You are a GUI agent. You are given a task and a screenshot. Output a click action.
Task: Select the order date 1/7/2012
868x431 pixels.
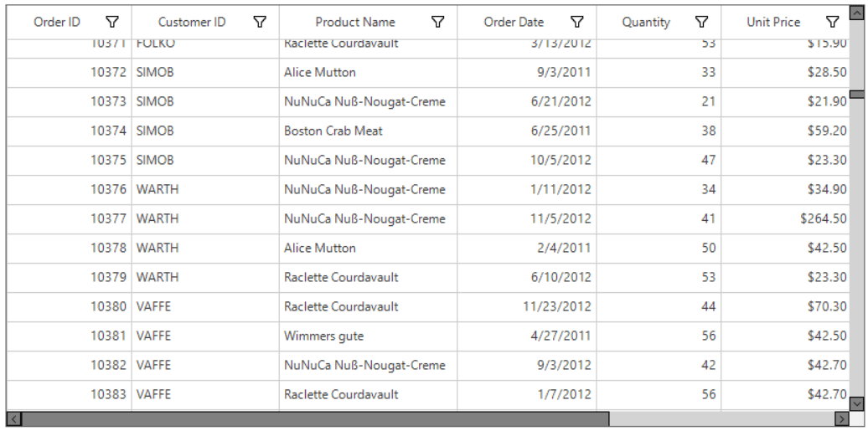pos(527,395)
